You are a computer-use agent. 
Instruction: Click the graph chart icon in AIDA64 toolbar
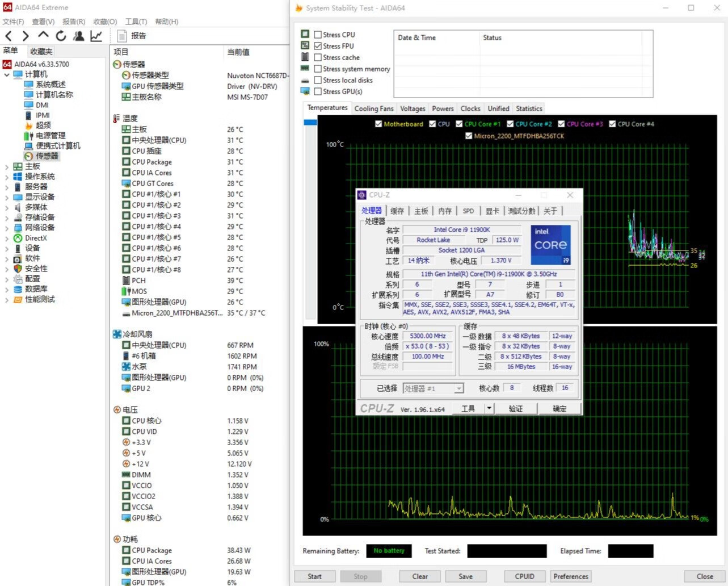pyautogui.click(x=96, y=36)
